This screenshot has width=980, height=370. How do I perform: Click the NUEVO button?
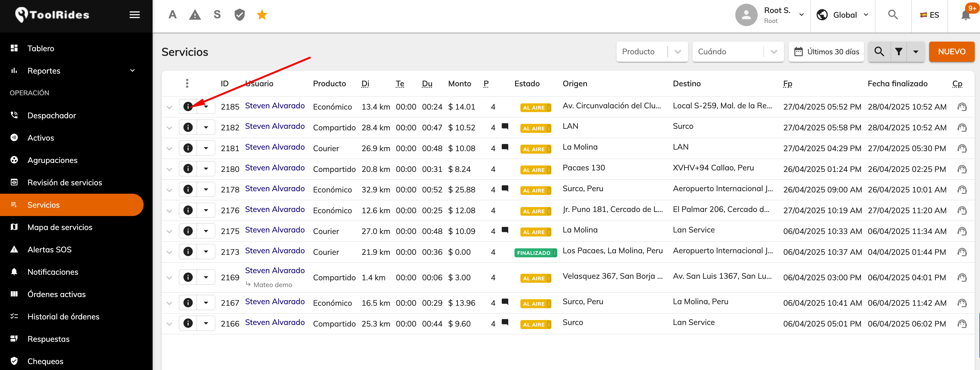pos(951,52)
